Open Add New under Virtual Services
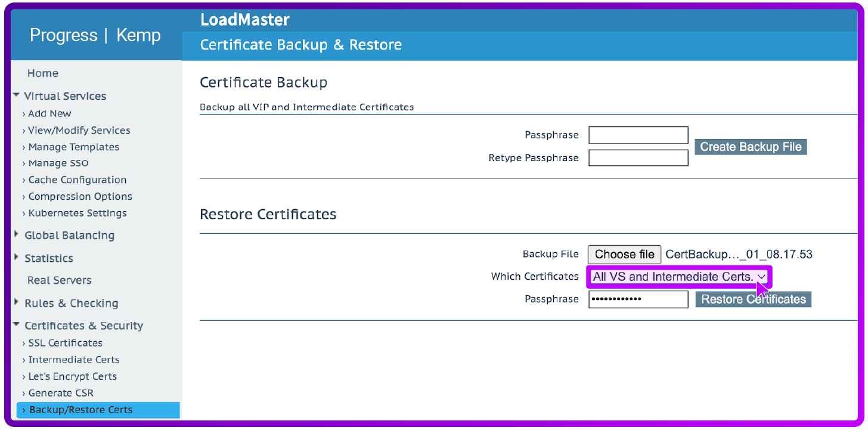This screenshot has width=868, height=430. (49, 113)
